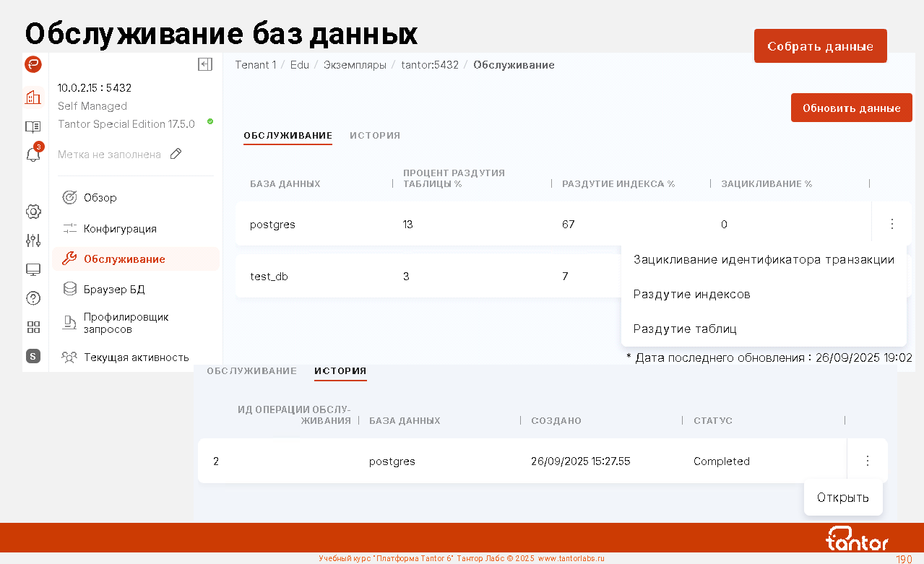Open the notifications bell icon
This screenshot has height=564, width=924.
pyautogui.click(x=33, y=155)
